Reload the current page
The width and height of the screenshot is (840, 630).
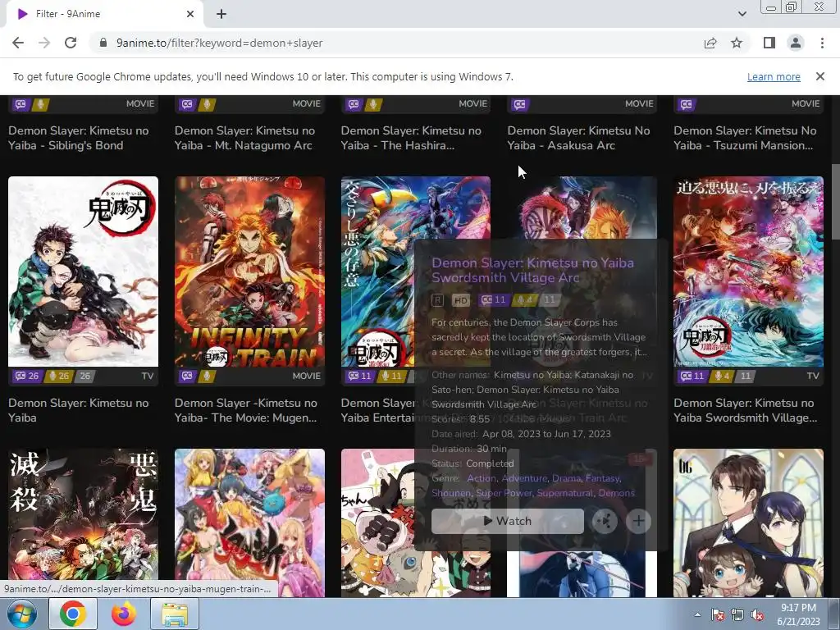coord(71,43)
